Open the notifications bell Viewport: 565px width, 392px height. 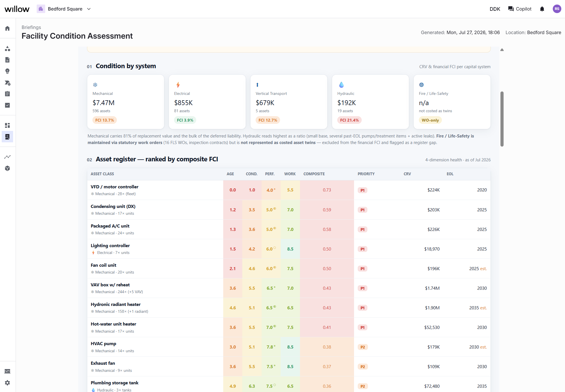(x=542, y=9)
